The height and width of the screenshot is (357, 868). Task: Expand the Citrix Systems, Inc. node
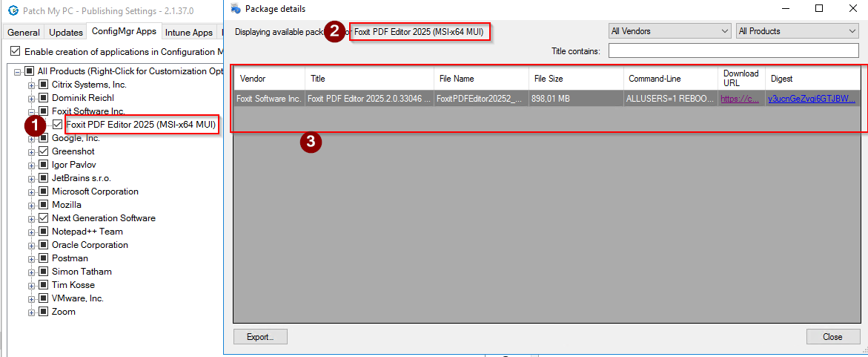point(31,85)
